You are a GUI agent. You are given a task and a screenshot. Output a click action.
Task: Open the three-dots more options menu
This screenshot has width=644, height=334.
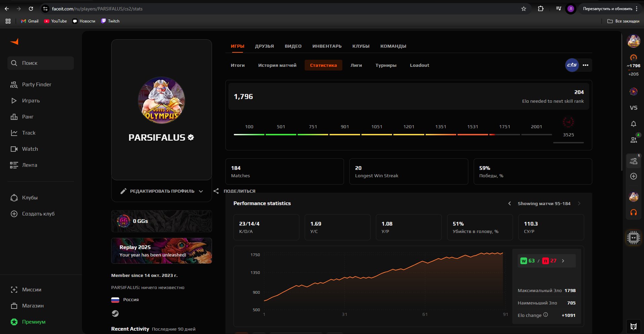coord(586,65)
